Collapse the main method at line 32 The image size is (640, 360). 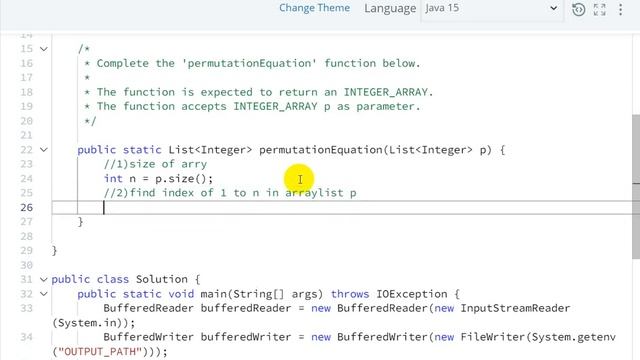click(44, 294)
